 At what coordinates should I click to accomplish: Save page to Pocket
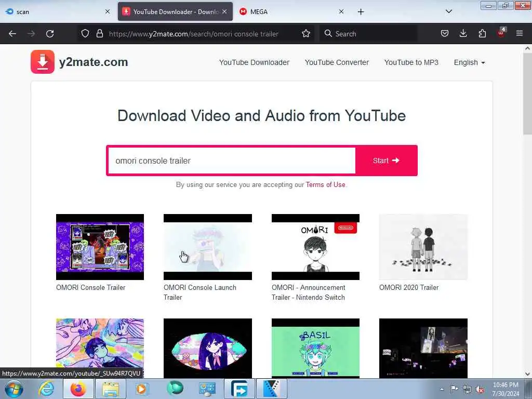click(445, 33)
